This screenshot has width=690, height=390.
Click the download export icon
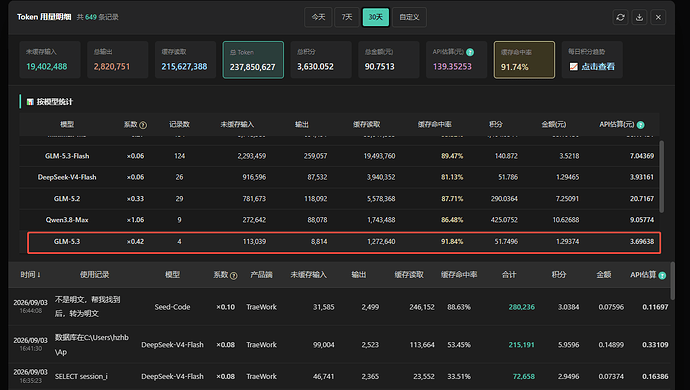point(639,17)
